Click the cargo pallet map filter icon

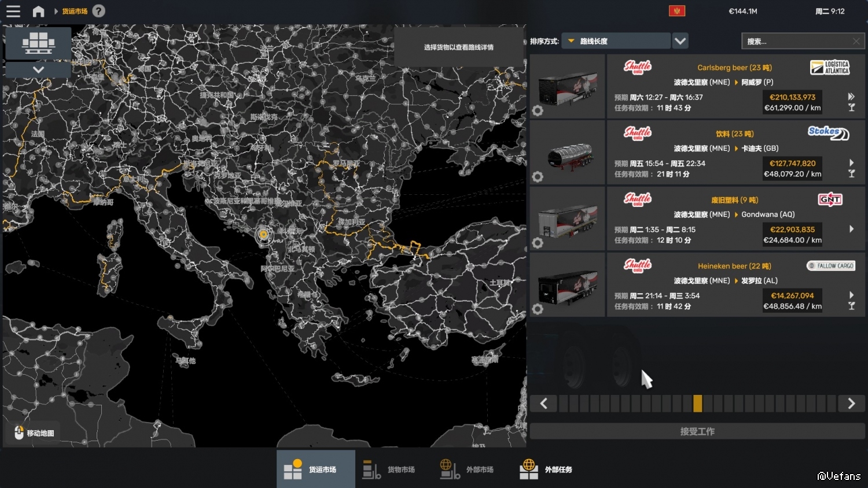pyautogui.click(x=38, y=43)
